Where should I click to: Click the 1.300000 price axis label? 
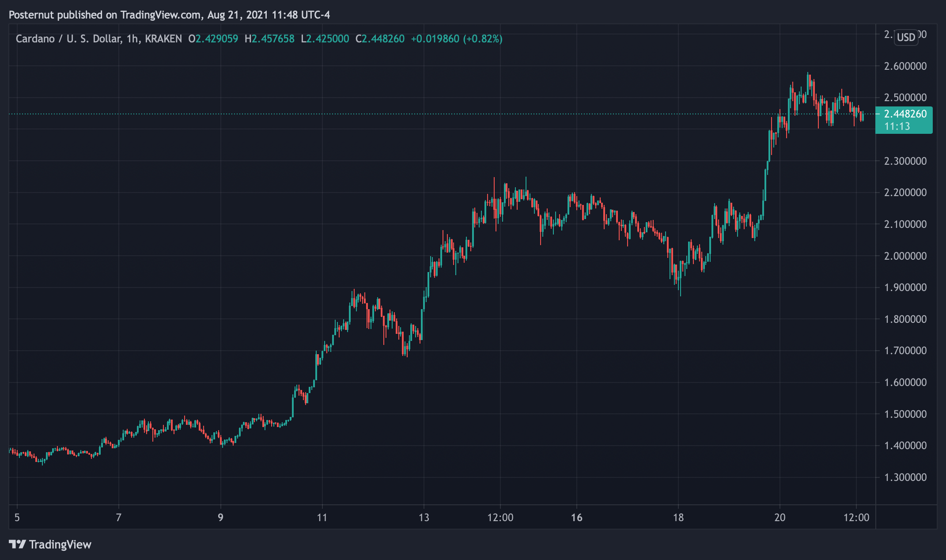pos(905,477)
